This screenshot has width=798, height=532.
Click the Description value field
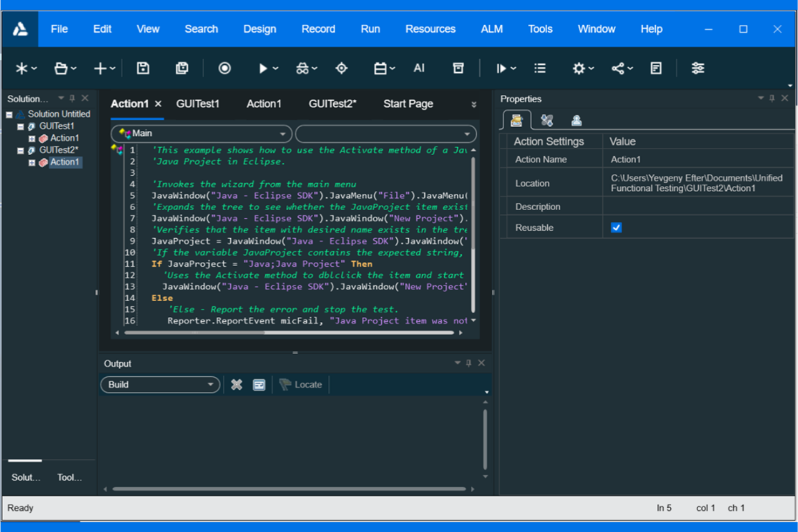tap(698, 207)
